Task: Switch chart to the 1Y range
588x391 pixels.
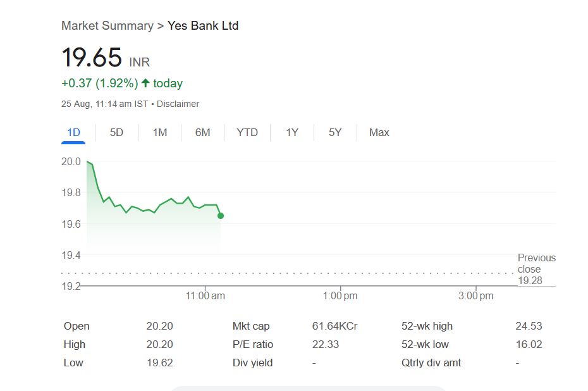Action: coord(291,132)
